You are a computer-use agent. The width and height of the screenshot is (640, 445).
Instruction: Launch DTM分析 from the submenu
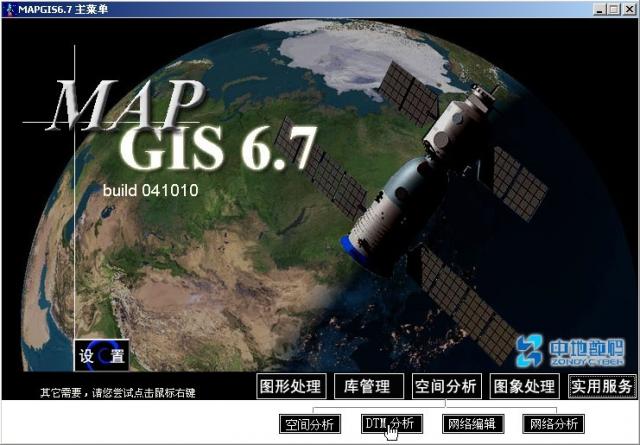[x=391, y=424]
